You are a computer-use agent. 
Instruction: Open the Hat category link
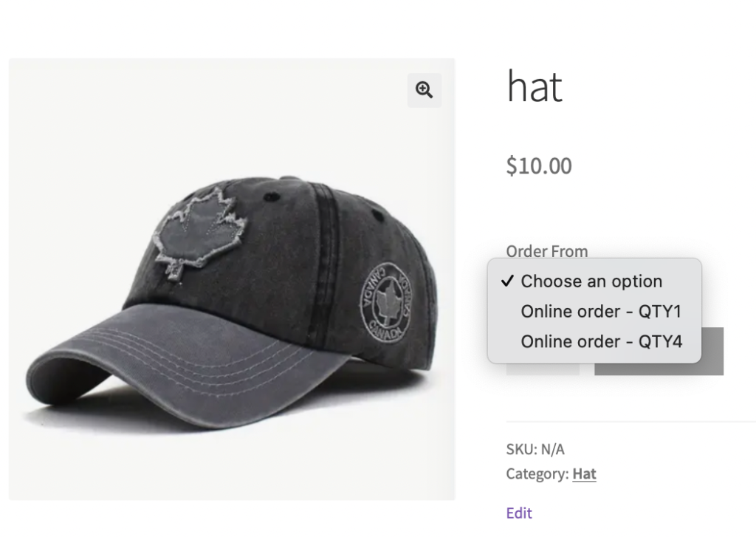pos(584,474)
